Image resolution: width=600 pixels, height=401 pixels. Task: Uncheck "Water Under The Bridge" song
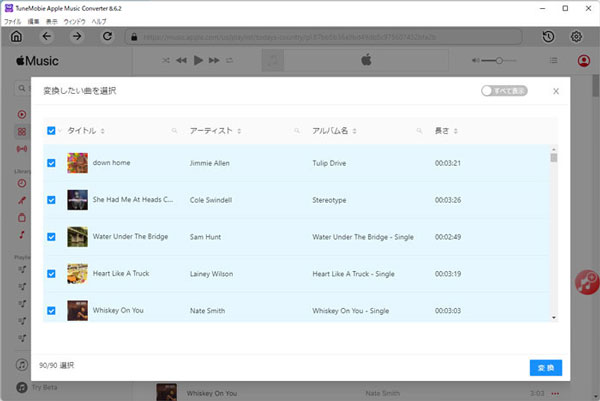[51, 237]
